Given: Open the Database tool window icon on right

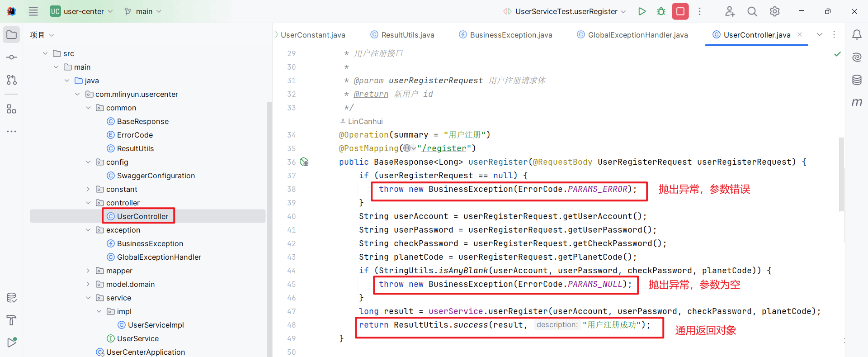Looking at the screenshot, I should tap(857, 80).
